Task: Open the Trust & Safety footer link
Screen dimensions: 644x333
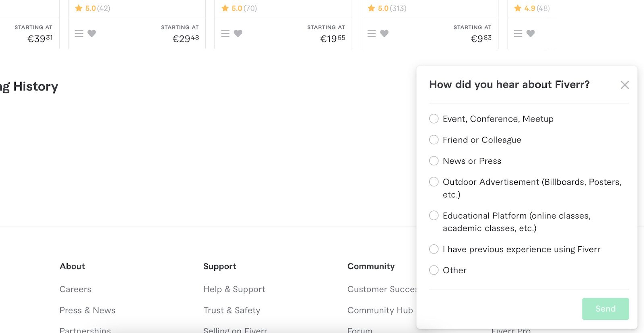Action: pyautogui.click(x=232, y=310)
